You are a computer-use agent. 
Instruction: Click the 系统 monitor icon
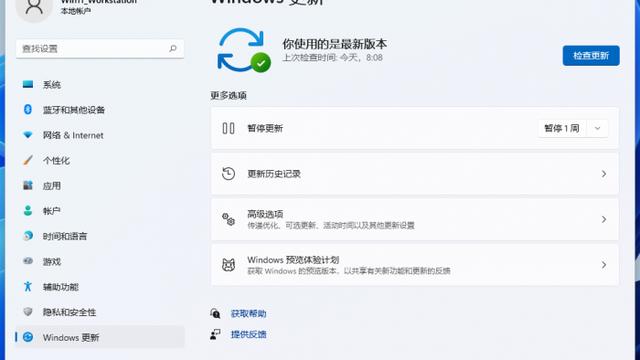pos(28,84)
